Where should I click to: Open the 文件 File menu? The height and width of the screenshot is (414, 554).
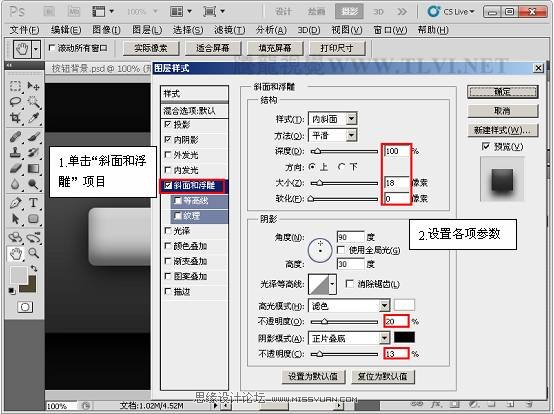click(24, 30)
